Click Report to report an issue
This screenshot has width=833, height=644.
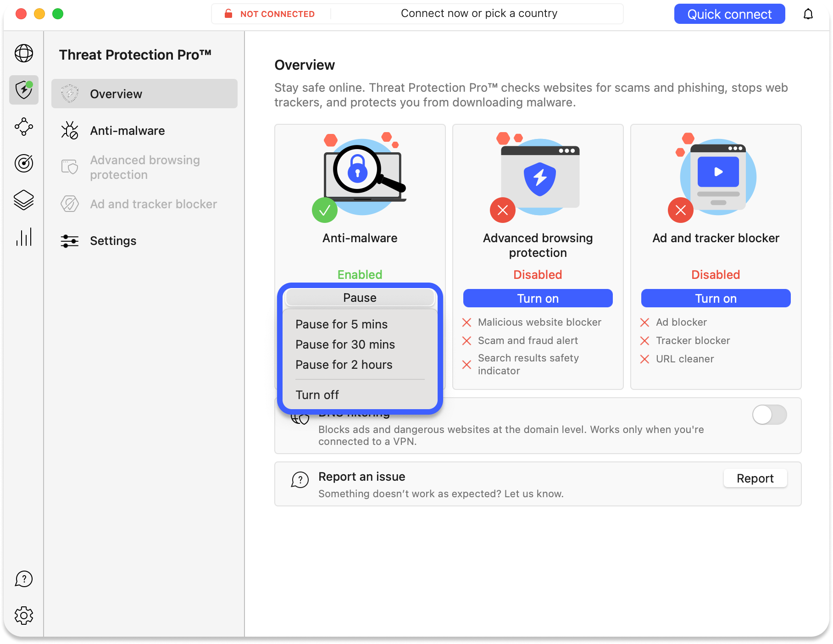pyautogui.click(x=755, y=478)
